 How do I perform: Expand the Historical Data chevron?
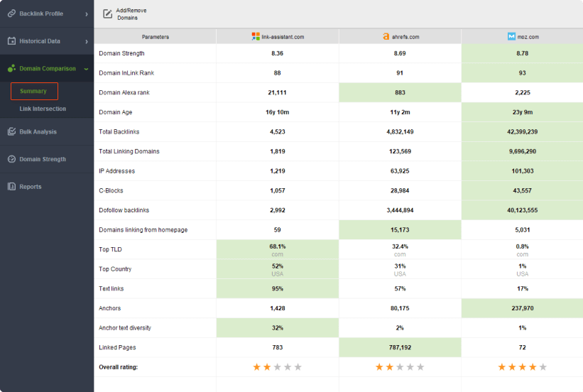coord(87,41)
